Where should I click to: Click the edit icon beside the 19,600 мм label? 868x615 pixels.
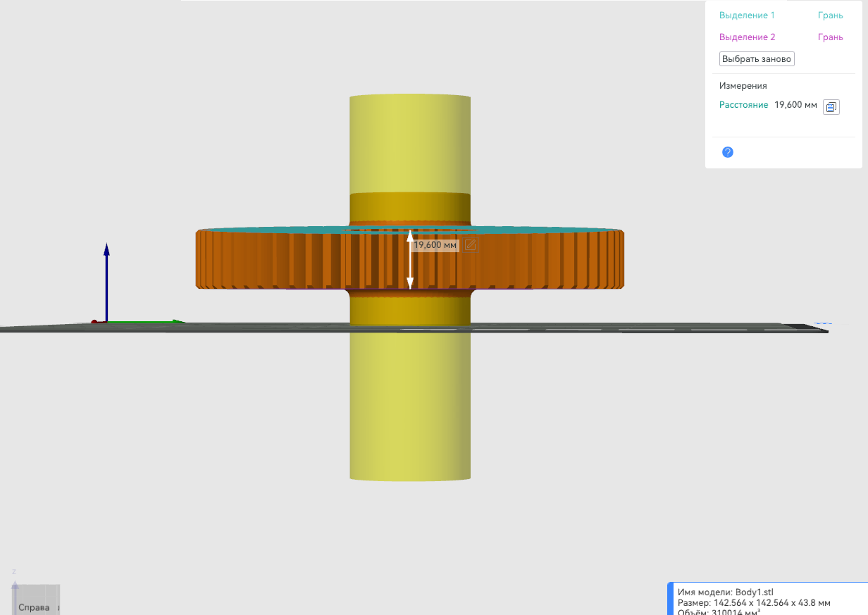point(470,245)
